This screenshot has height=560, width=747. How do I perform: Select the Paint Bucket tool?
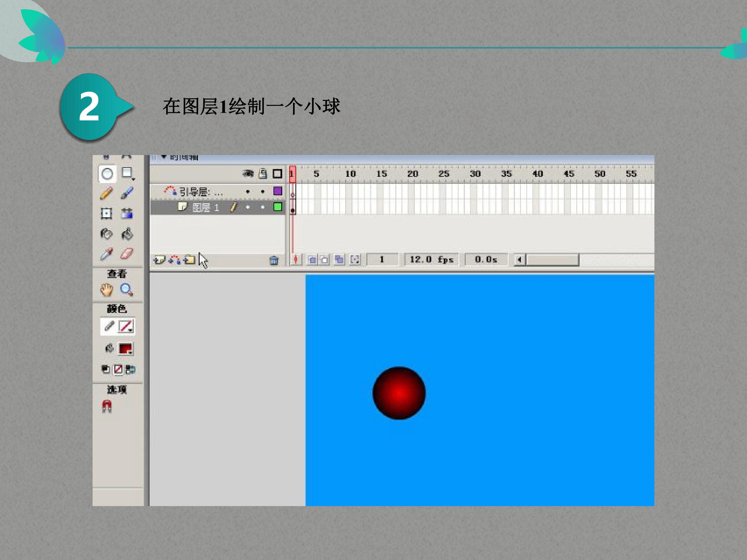(x=127, y=234)
